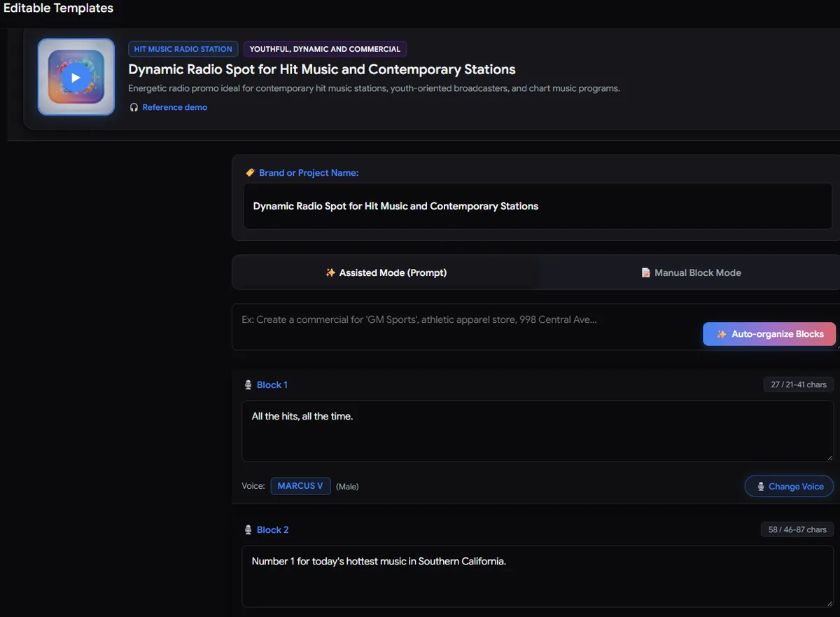
Task: Open the Reference demo link
Action: tap(174, 107)
